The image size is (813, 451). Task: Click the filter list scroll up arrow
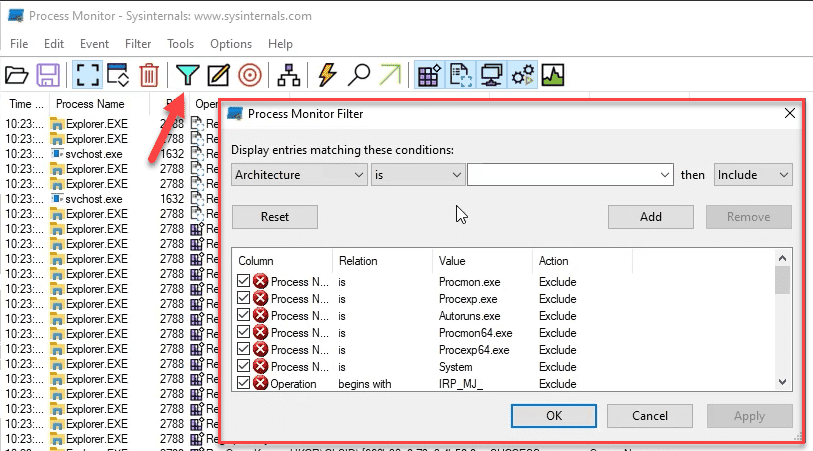[x=782, y=258]
